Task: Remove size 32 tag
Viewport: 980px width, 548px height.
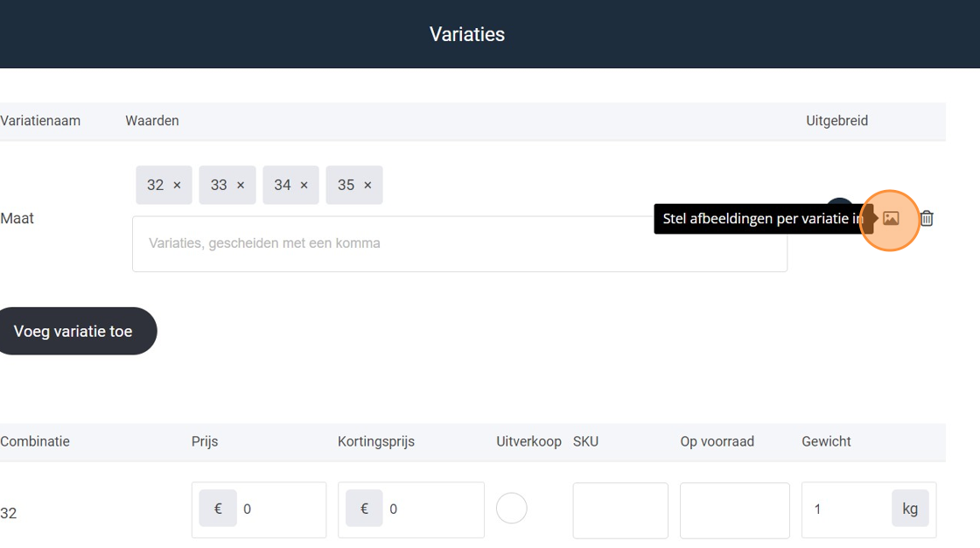Action: [x=177, y=186]
